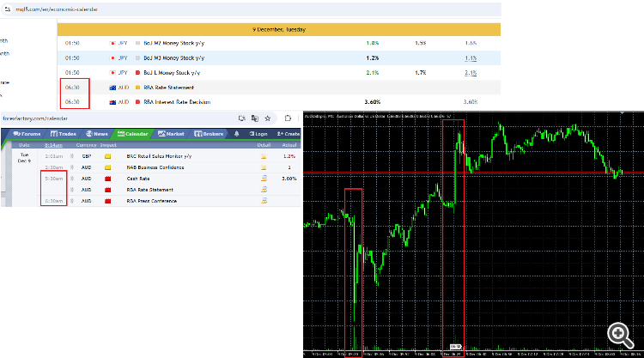The width and height of the screenshot is (644, 358).
Task: Open the Trades tab on Forex Factory
Action: (64, 134)
